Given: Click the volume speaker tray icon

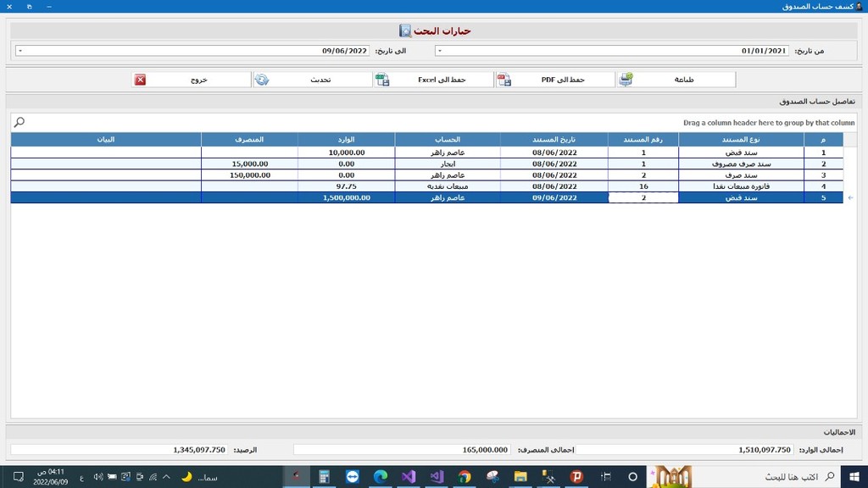Looking at the screenshot, I should [x=98, y=476].
